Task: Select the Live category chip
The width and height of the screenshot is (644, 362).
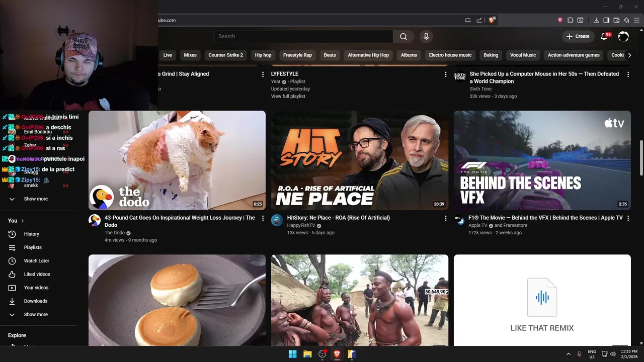Action: [x=168, y=55]
